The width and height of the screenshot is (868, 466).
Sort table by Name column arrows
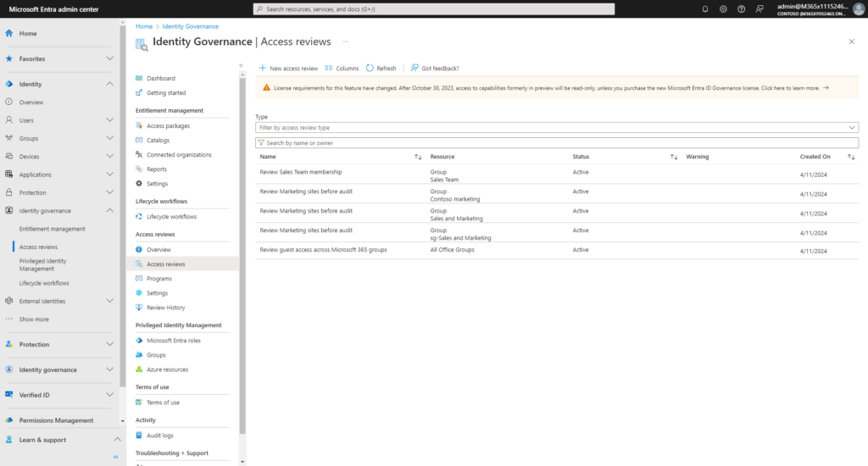418,157
